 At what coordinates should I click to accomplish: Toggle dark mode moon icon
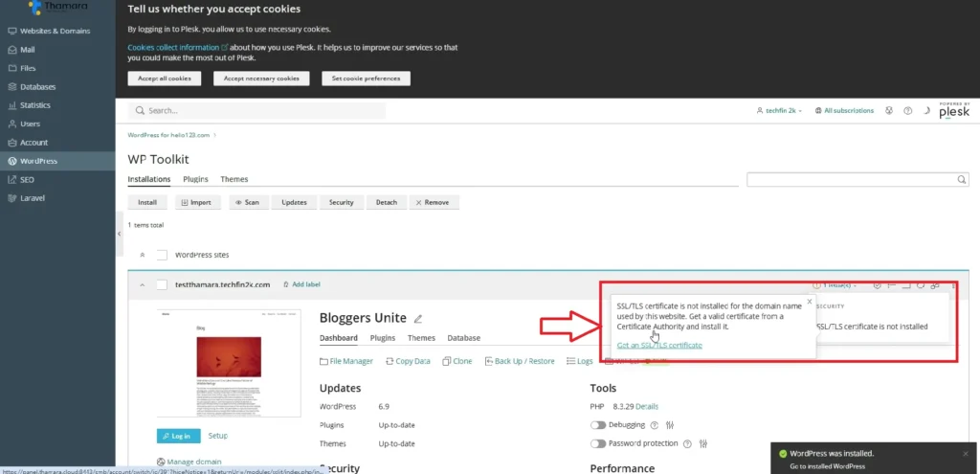tap(926, 111)
